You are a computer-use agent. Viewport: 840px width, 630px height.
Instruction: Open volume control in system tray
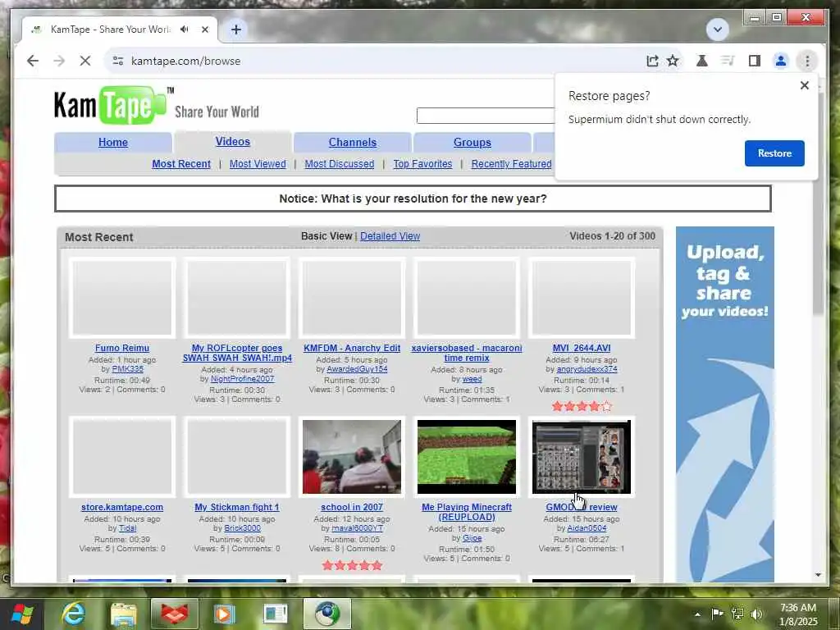756,614
